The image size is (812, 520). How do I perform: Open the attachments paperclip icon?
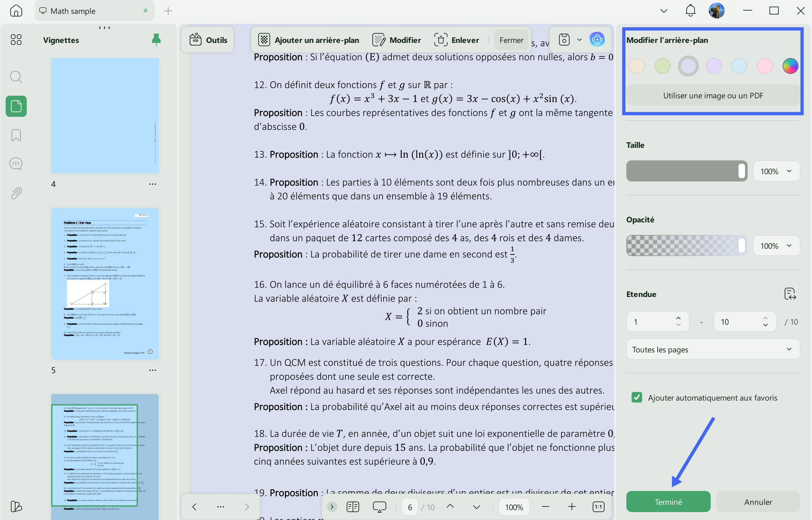point(16,193)
